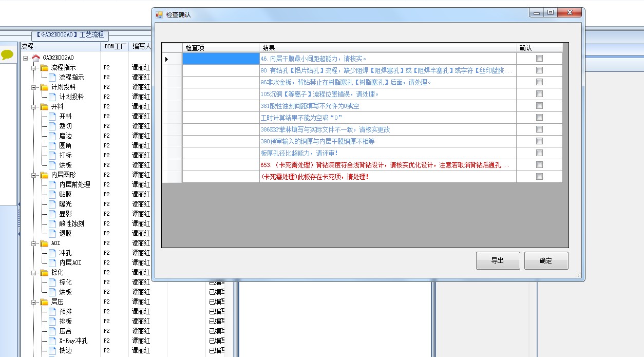Collapse the 开料 folder node
Screen dimensions: 644x357
pos(34,106)
